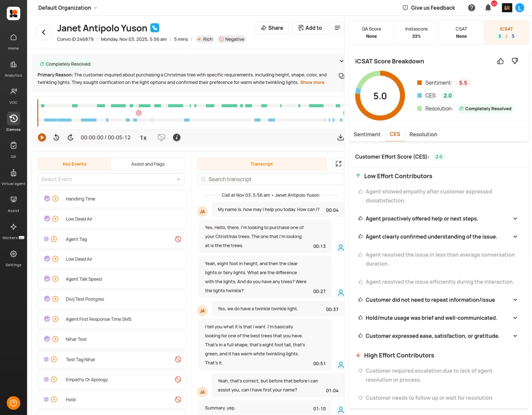Open the help question mark icon
The width and height of the screenshot is (532, 415).
click(471, 8)
